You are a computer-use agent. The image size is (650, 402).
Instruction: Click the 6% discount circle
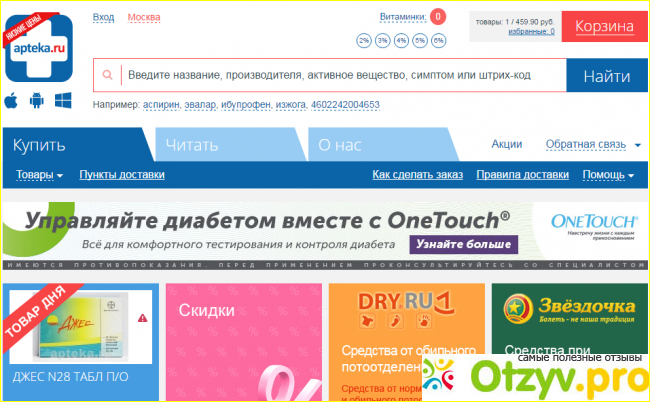point(438,40)
